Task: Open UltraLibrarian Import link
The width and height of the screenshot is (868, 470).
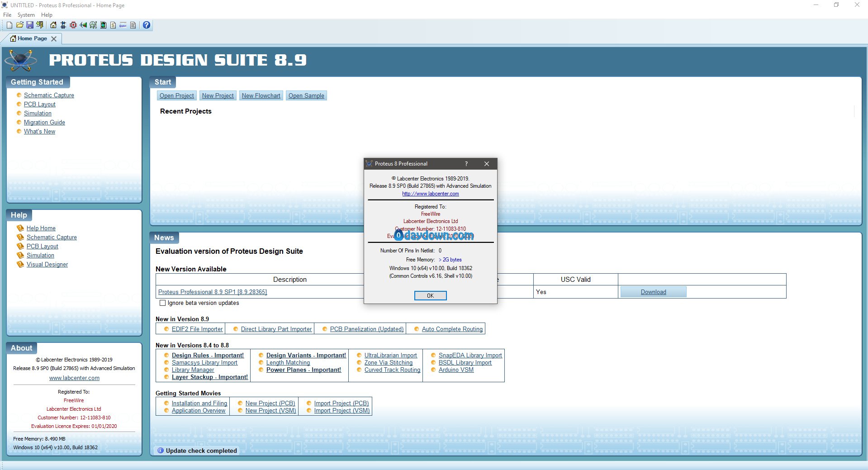Action: (x=391, y=356)
